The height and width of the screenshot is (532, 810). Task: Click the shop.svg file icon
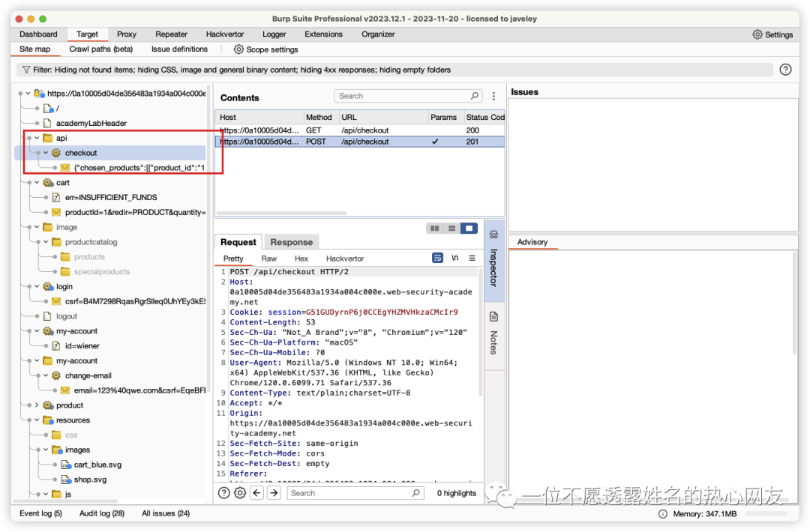coord(65,480)
